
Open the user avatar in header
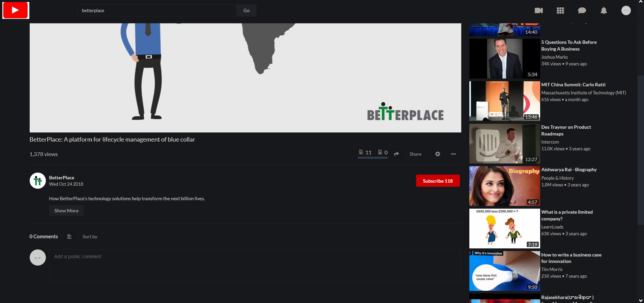[626, 10]
